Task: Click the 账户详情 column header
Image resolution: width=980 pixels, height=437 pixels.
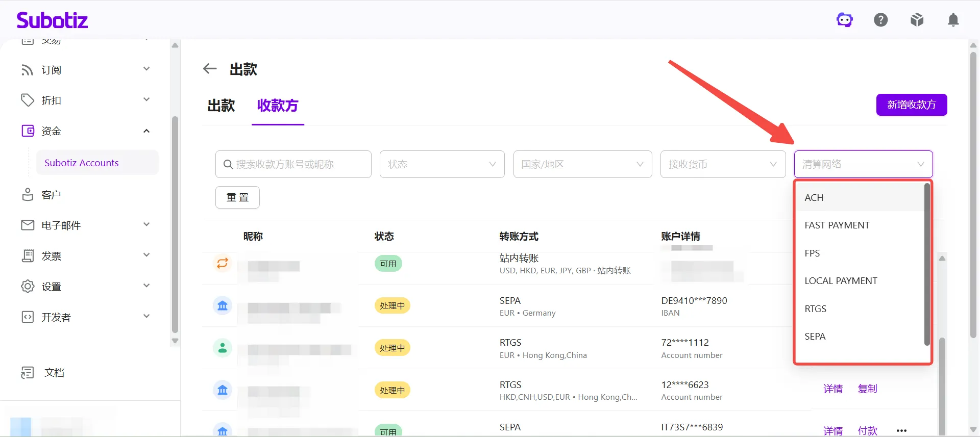Action: point(680,236)
